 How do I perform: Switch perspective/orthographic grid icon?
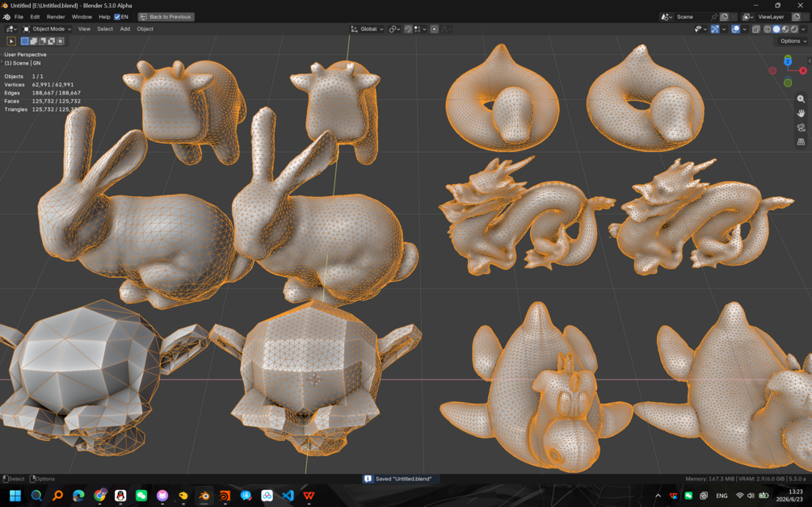pos(801,141)
